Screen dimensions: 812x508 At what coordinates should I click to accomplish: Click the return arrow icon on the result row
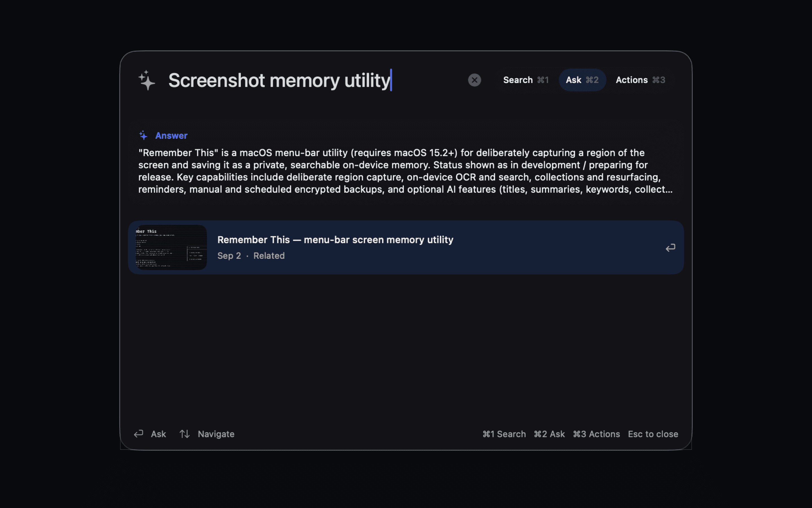[x=670, y=248]
